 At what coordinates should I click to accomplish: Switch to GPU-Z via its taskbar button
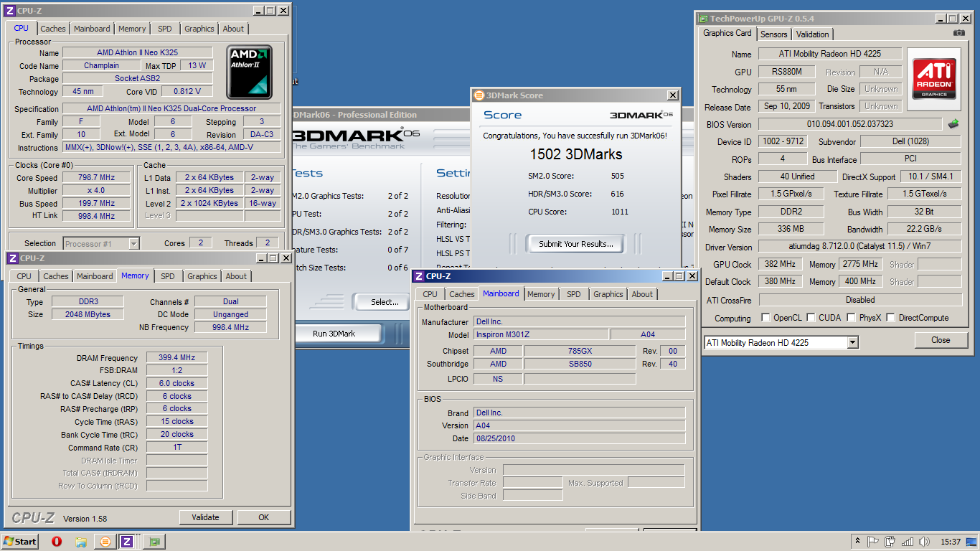click(x=154, y=542)
